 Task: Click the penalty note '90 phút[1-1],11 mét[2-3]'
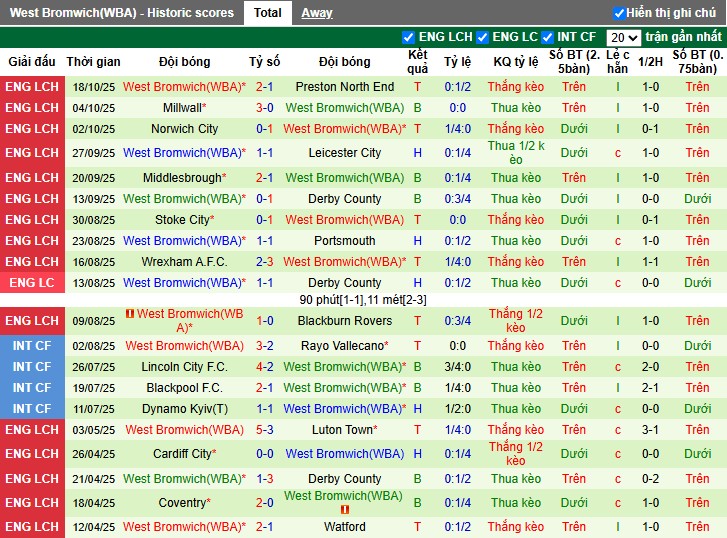363,300
